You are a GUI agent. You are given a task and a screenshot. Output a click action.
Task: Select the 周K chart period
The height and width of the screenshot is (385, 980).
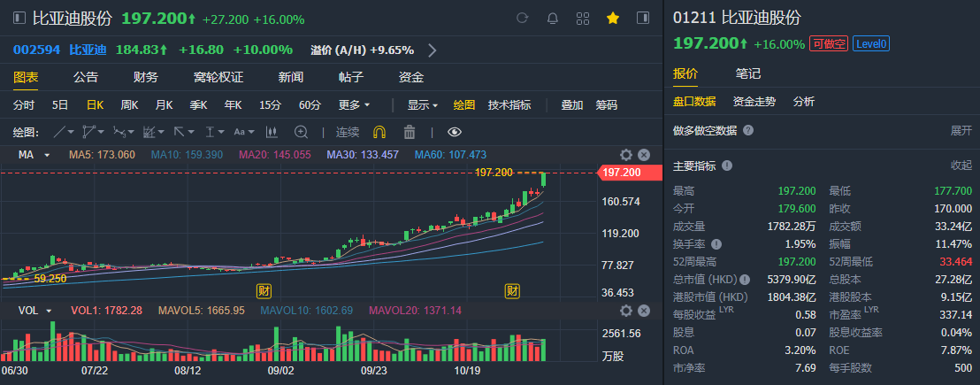point(129,105)
